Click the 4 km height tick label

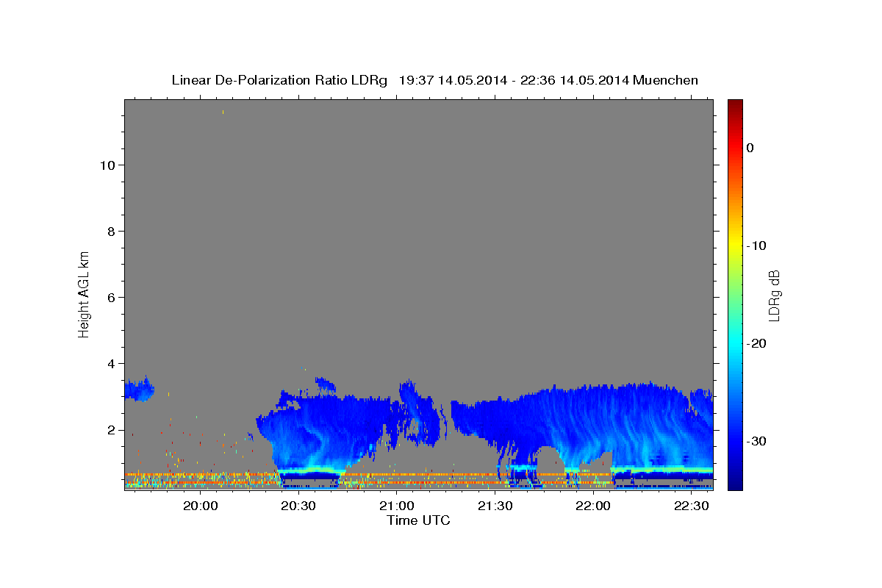[x=112, y=363]
